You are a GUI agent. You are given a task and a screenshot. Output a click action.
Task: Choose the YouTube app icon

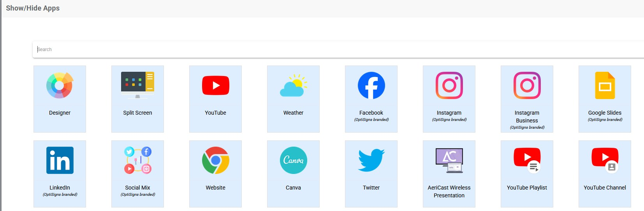tap(215, 85)
